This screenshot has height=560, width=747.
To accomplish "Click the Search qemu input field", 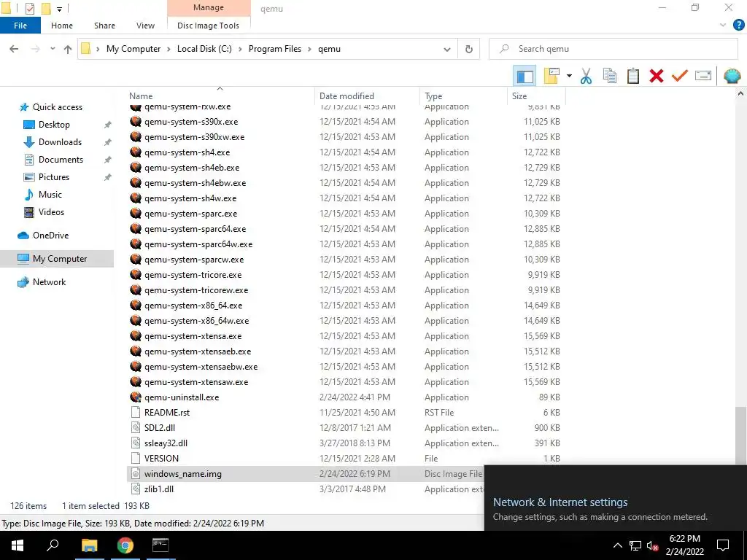I will (x=614, y=49).
